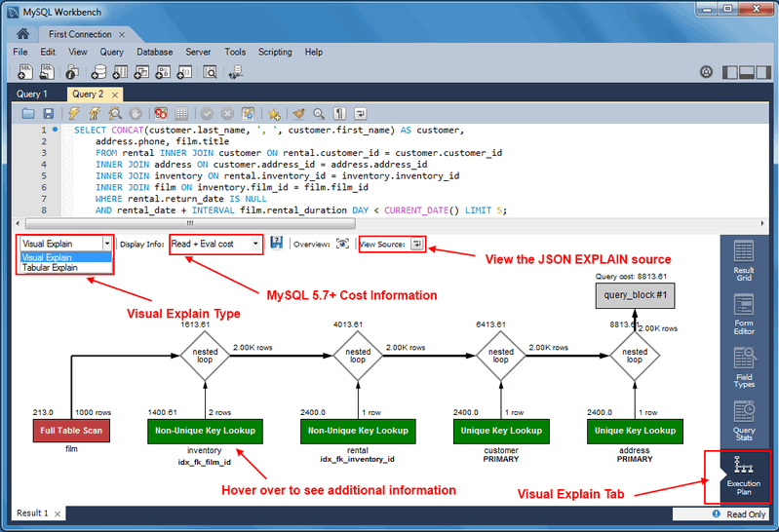Create a new schema icon
This screenshot has height=532, width=779.
click(x=98, y=72)
